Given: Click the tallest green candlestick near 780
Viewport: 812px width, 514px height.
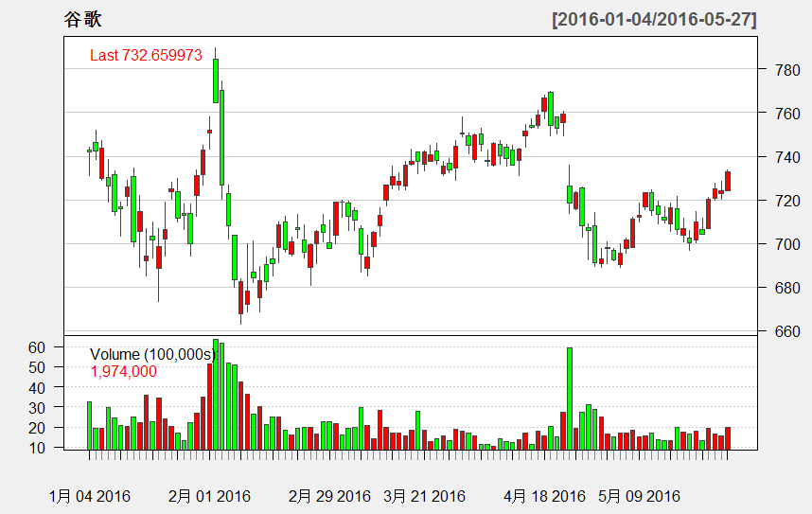Looking at the screenshot, I should (216, 80).
